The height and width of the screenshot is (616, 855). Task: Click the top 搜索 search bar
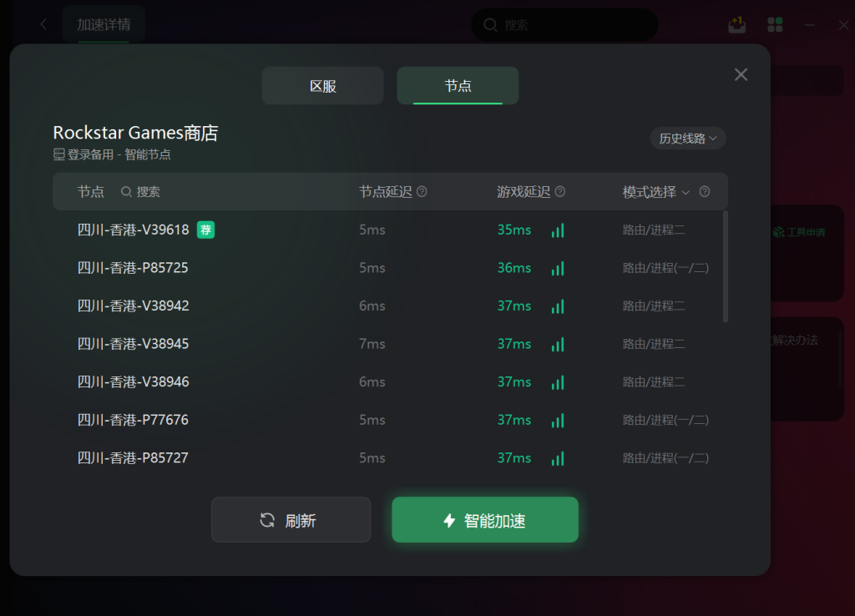coord(564,25)
